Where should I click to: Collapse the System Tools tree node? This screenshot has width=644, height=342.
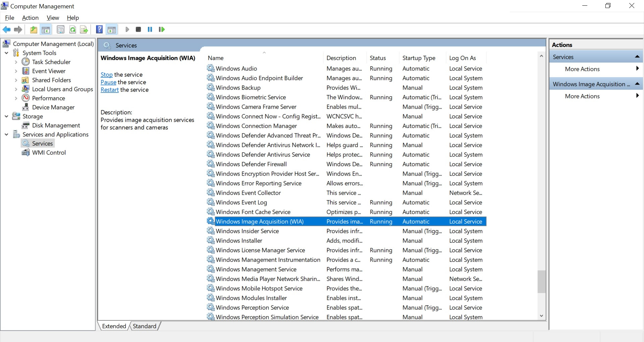pos(6,53)
